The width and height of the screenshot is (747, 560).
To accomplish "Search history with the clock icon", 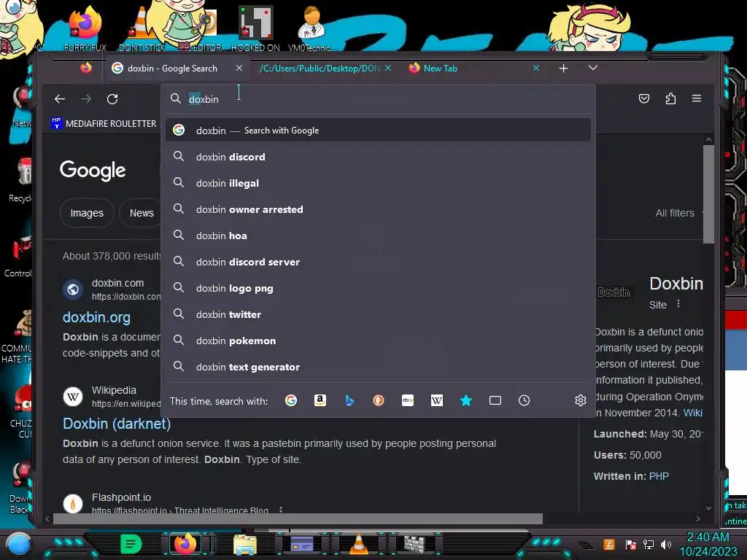I will click(x=524, y=400).
